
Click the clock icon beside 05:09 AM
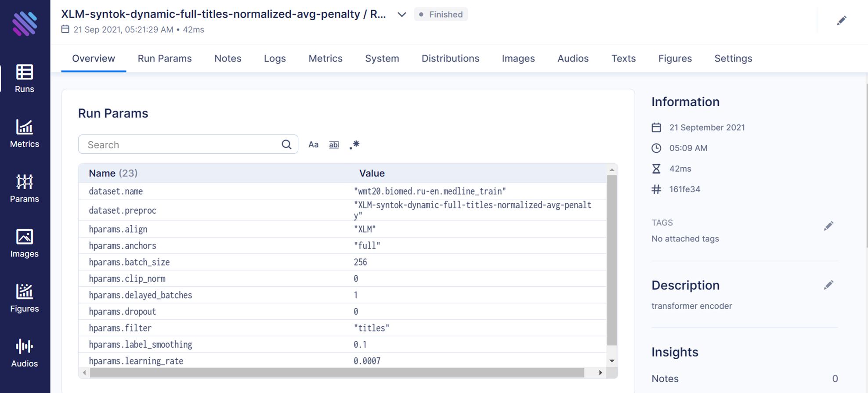[656, 148]
